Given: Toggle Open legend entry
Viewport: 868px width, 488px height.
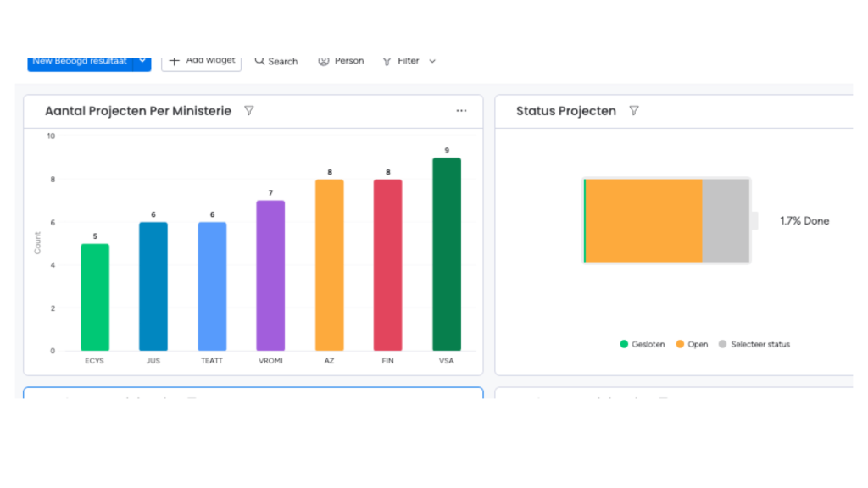Looking at the screenshot, I should point(692,344).
